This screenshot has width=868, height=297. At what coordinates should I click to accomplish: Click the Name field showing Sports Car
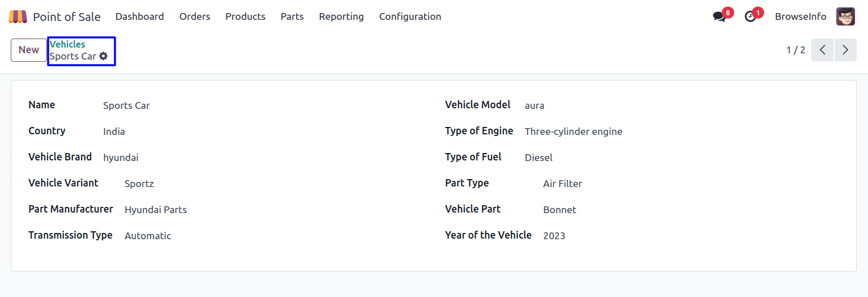(x=126, y=105)
